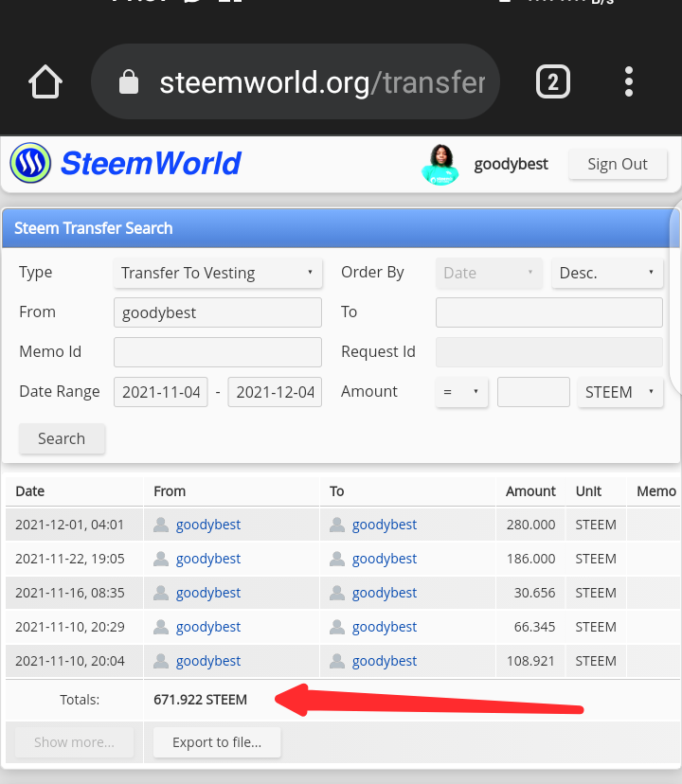Screen dimensions: 682x784
Task: Open To goodybest link in 20:04 row
Action: click(x=385, y=661)
